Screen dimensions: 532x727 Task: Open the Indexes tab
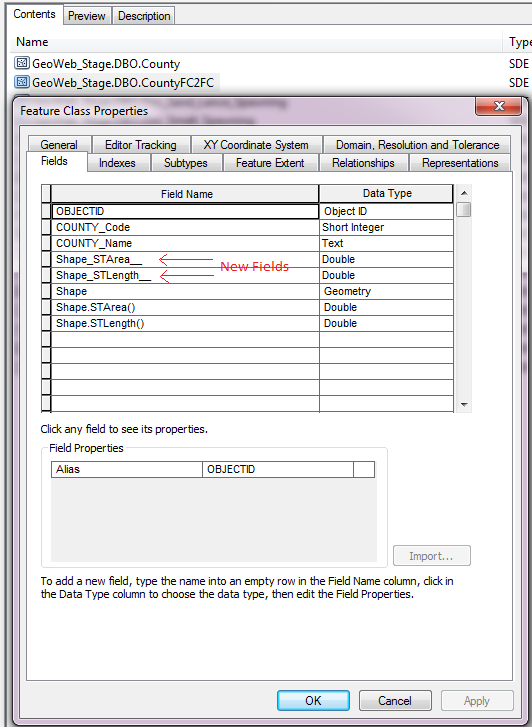(x=117, y=163)
